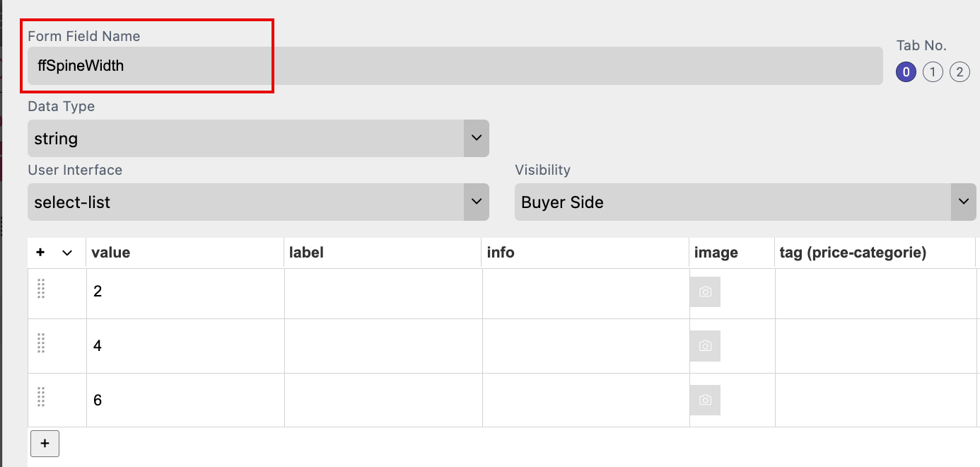Click the camera image icon for value 2
Image resolution: width=980 pixels, height=467 pixels.
coord(705,292)
